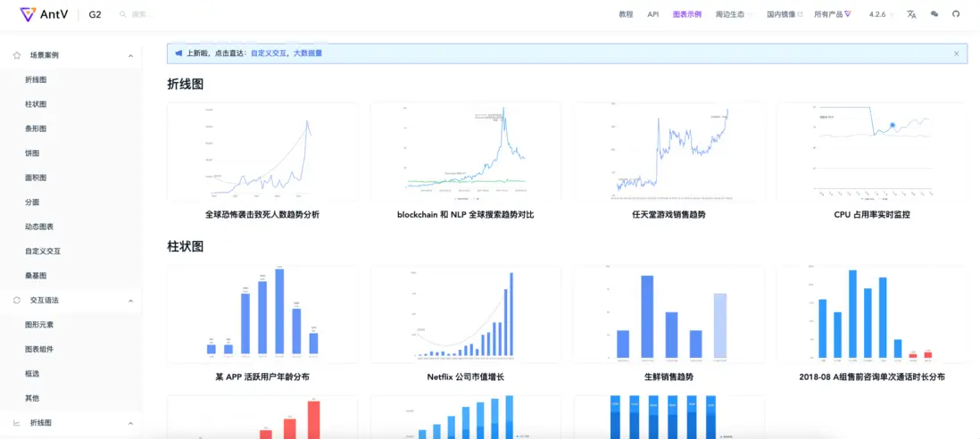980x439 pixels.
Task: Click the line-chart icon beside sidebar 折线图 group
Action: tap(17, 423)
